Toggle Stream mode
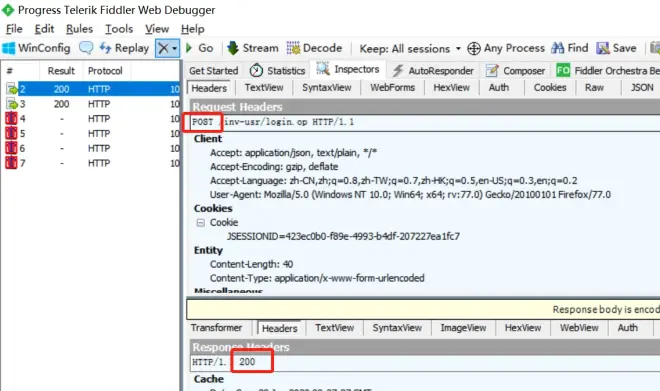 pos(253,48)
